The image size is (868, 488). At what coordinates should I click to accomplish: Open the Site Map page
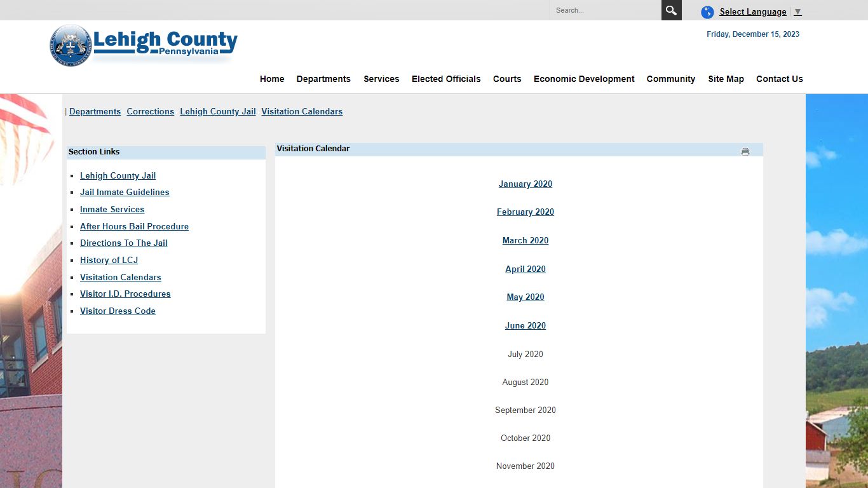726,79
